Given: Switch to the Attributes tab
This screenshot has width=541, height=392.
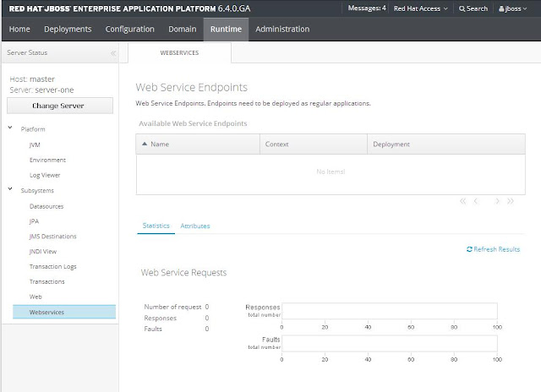Looking at the screenshot, I should (x=195, y=226).
